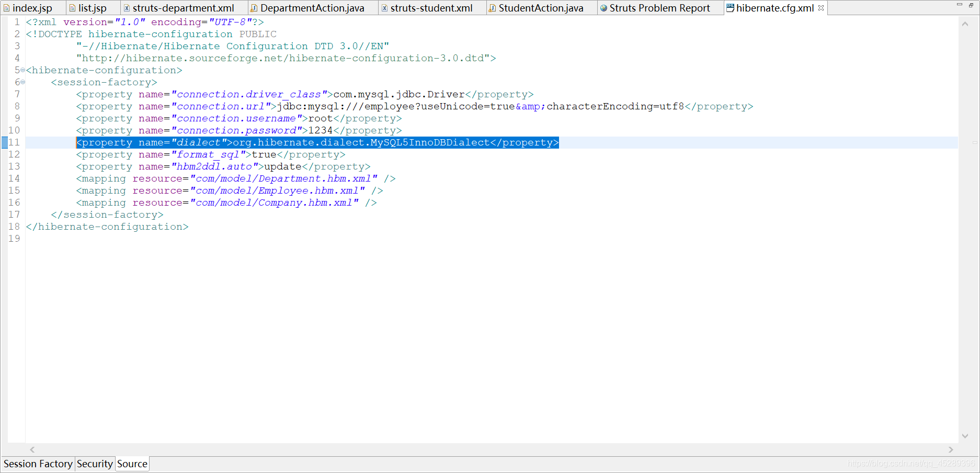Click the list.jsp file icon
The width and height of the screenshot is (980, 473).
point(72,8)
